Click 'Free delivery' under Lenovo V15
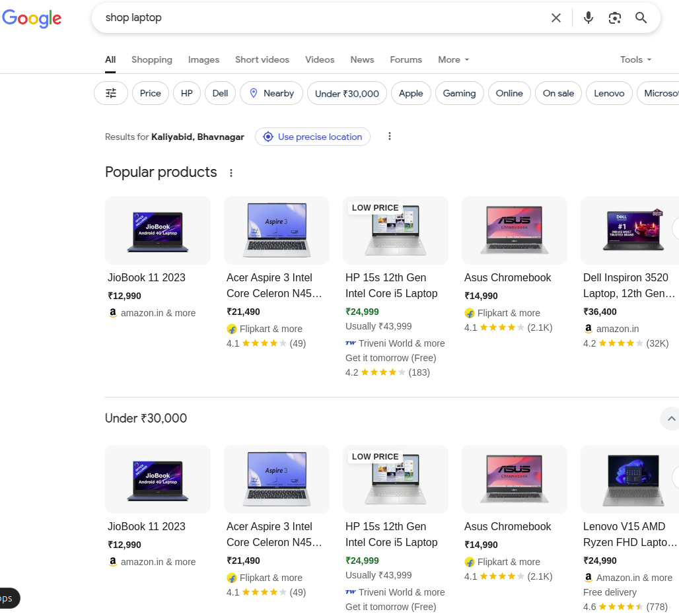Image resolution: width=679 pixels, height=616 pixels. click(x=610, y=592)
